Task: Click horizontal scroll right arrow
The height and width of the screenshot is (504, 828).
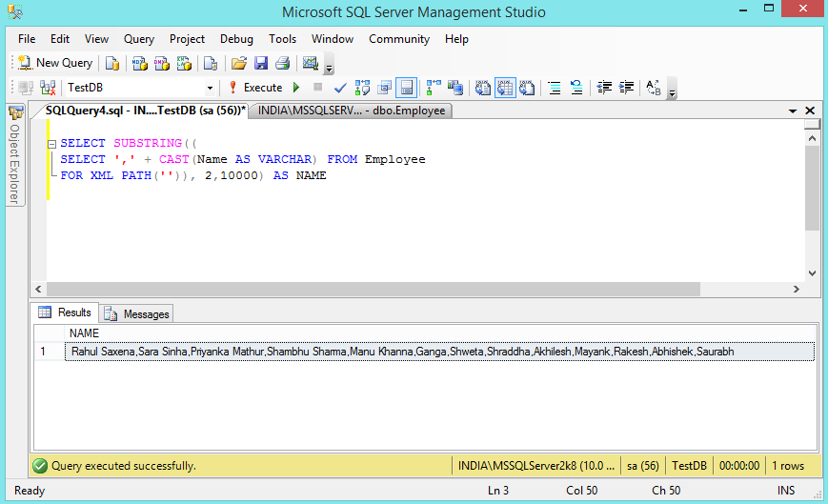Action: coord(797,290)
